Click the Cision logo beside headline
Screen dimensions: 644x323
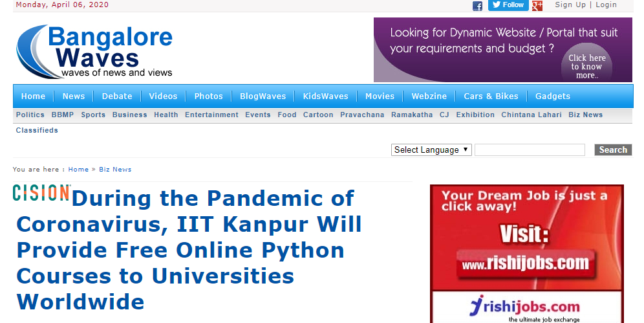(41, 193)
